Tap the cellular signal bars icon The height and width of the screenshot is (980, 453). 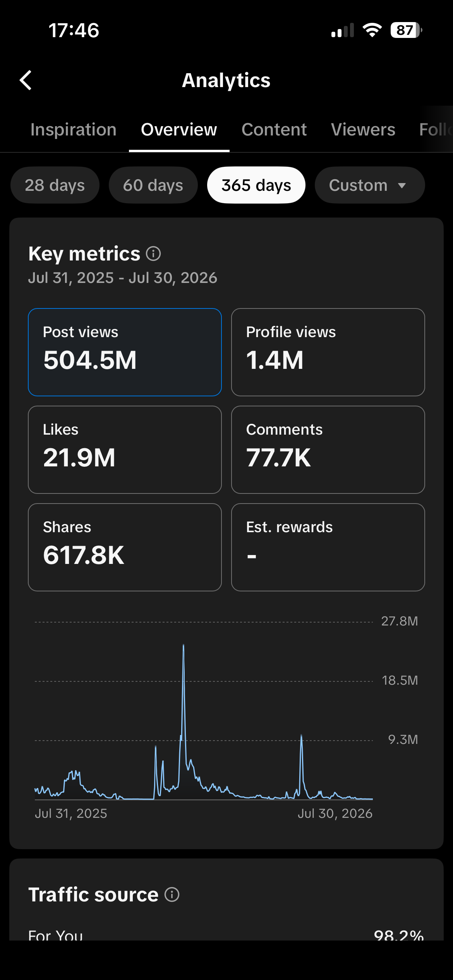click(x=343, y=30)
